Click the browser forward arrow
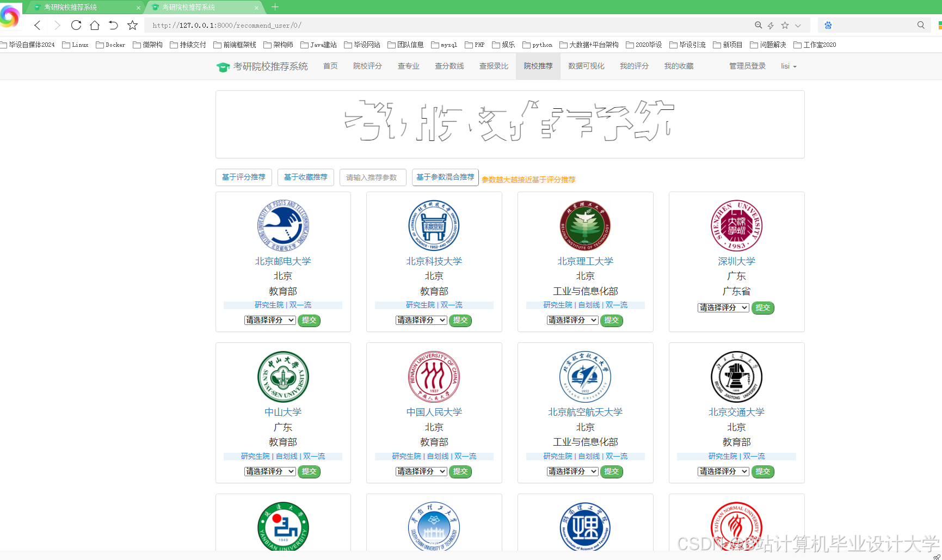Viewport: 942px width, 560px height. tap(57, 25)
